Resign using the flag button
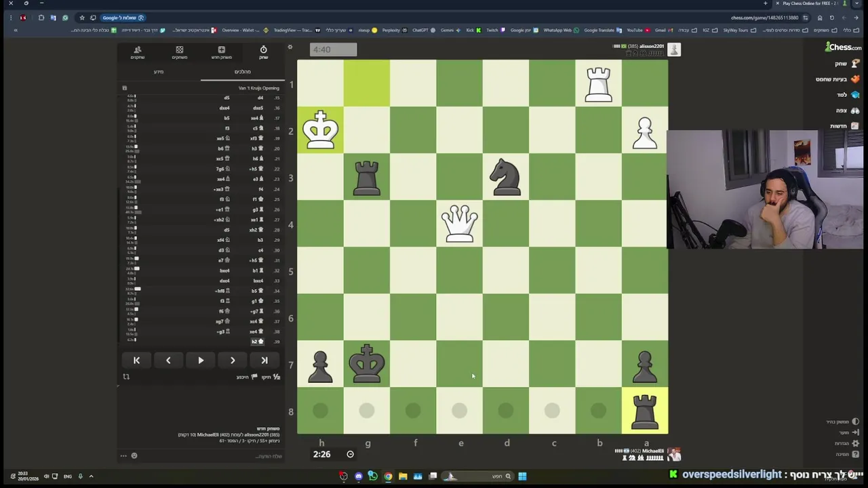This screenshot has height=488, width=868. click(x=248, y=377)
